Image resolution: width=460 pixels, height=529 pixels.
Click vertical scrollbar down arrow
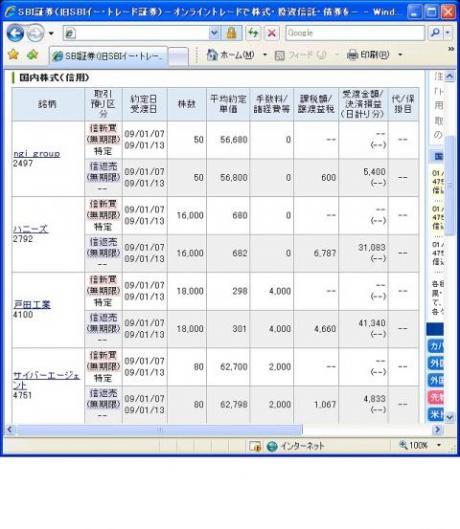point(449,417)
